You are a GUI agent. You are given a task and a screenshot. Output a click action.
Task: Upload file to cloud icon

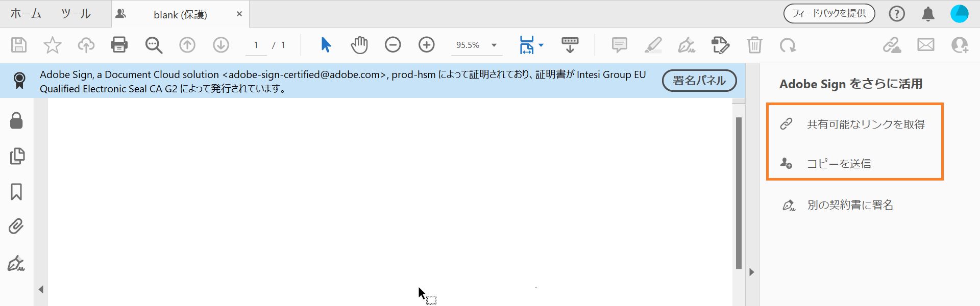coord(86,45)
